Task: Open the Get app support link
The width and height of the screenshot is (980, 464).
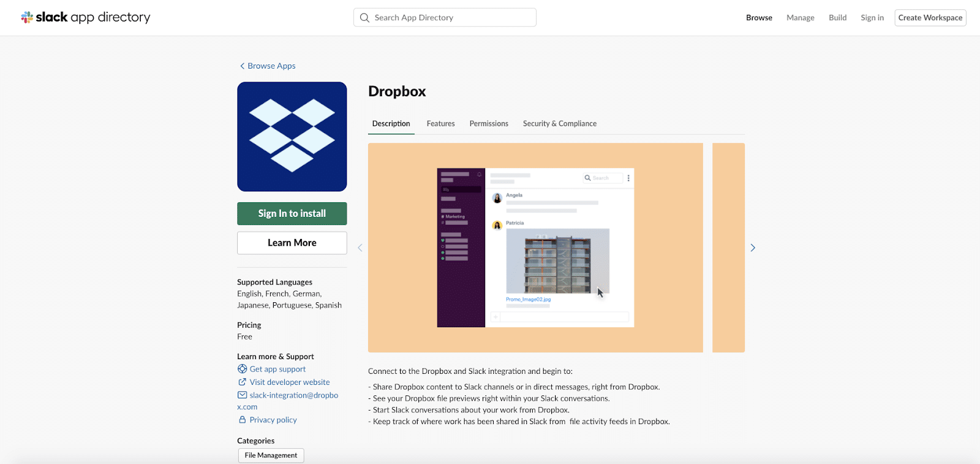Action: coord(277,369)
